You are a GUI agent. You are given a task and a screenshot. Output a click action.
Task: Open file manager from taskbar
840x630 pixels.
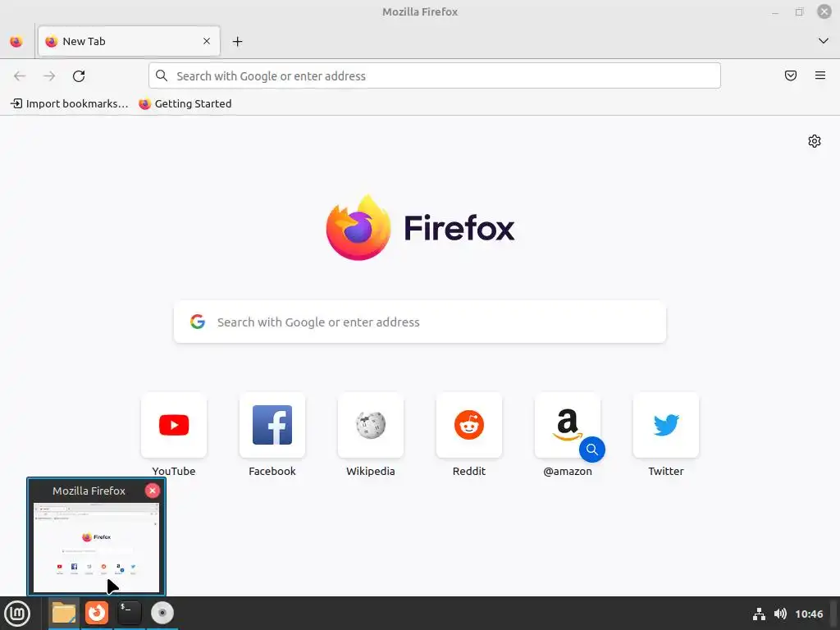pos(64,613)
